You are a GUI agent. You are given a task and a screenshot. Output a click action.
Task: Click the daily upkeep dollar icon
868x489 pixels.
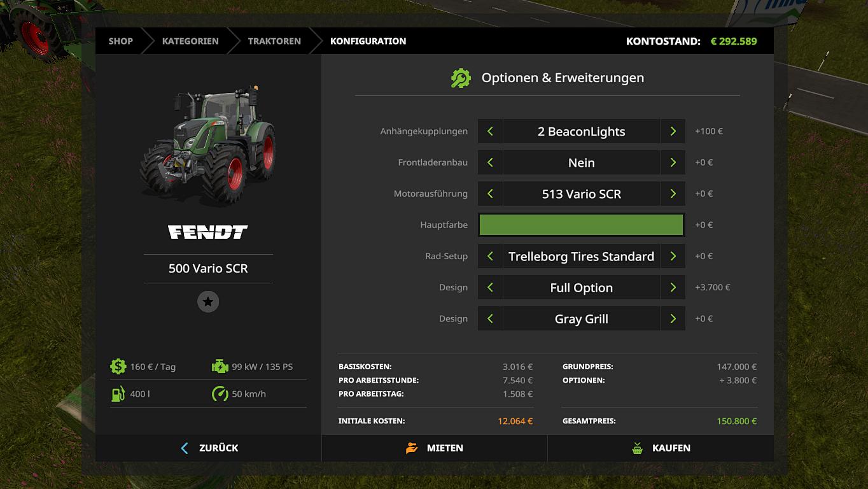point(118,366)
